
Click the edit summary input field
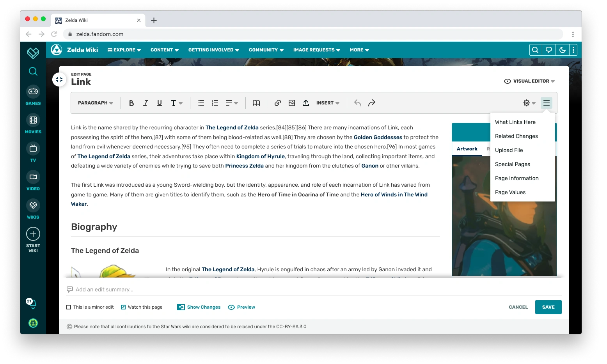pos(314,290)
